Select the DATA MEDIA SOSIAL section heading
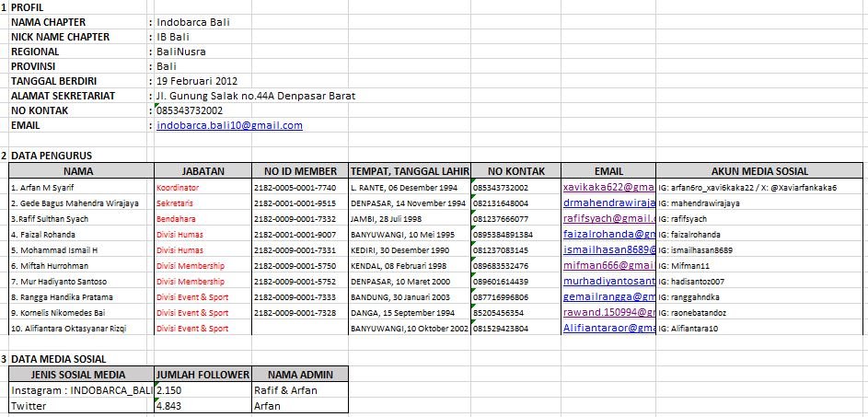 point(59,359)
